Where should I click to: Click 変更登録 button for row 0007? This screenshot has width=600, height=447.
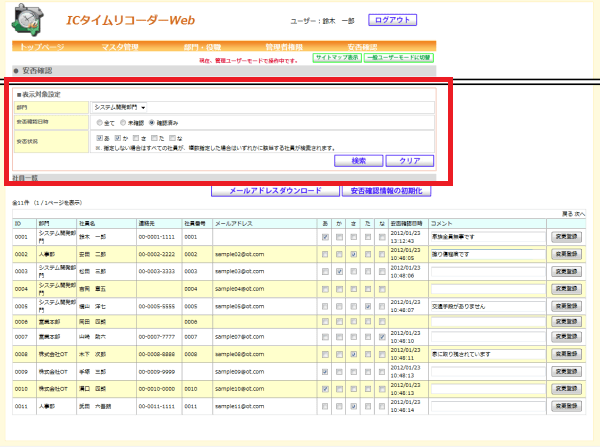pos(566,337)
